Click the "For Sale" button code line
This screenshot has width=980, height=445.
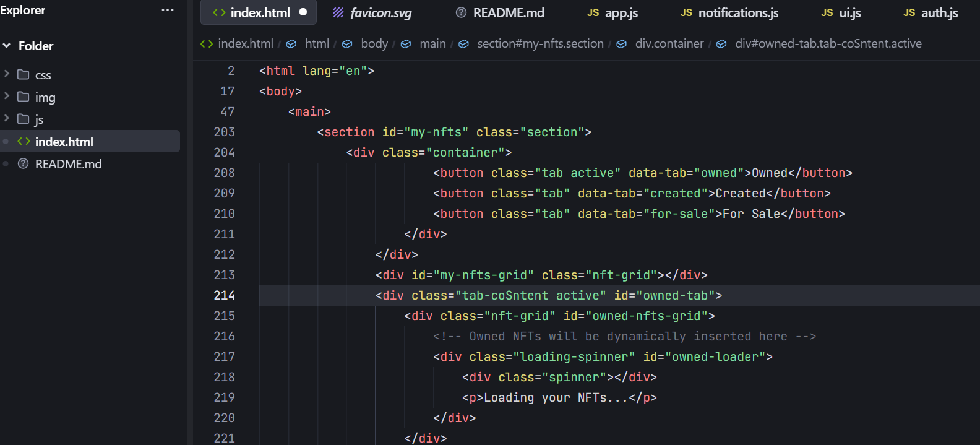point(639,214)
